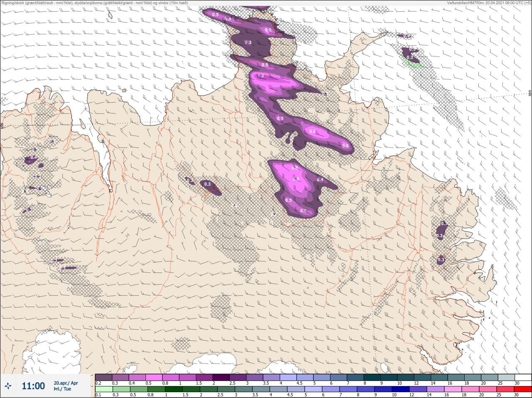The width and height of the screenshot is (532, 398).
Task: Pick bottom-row legend swatch between 2 and 2.5
Action: click(209, 389)
